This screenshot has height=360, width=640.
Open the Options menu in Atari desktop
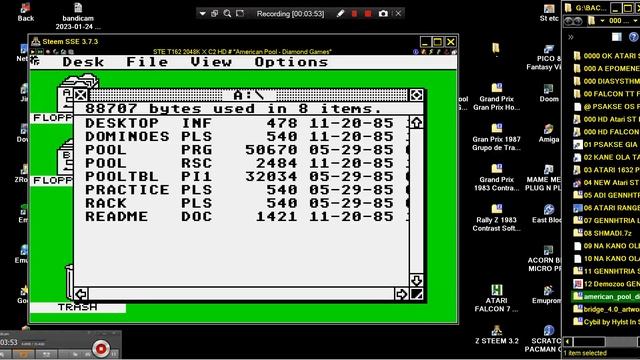[x=291, y=62]
